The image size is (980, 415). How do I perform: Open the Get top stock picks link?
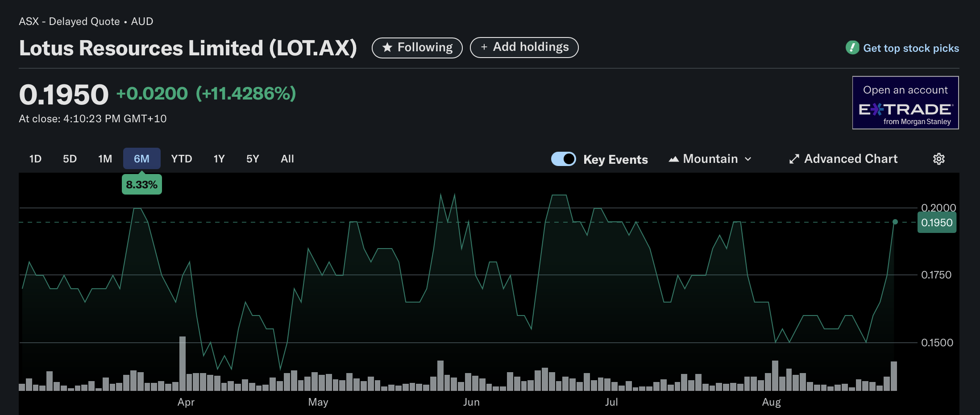[x=910, y=48]
